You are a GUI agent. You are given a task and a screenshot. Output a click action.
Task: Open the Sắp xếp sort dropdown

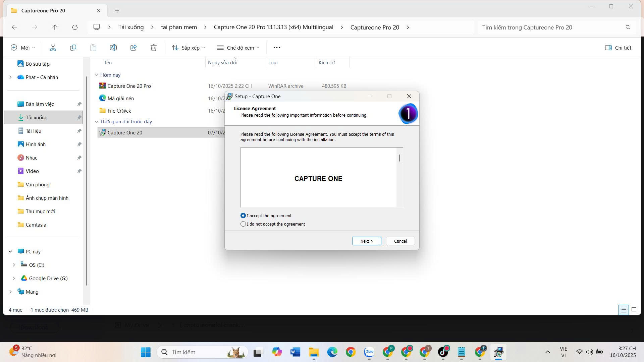pos(188,48)
